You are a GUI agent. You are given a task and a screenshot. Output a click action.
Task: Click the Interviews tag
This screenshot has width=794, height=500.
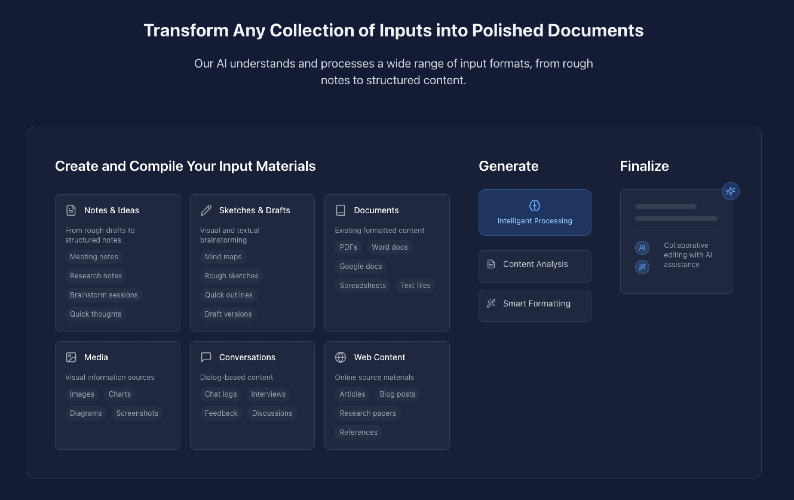[268, 394]
